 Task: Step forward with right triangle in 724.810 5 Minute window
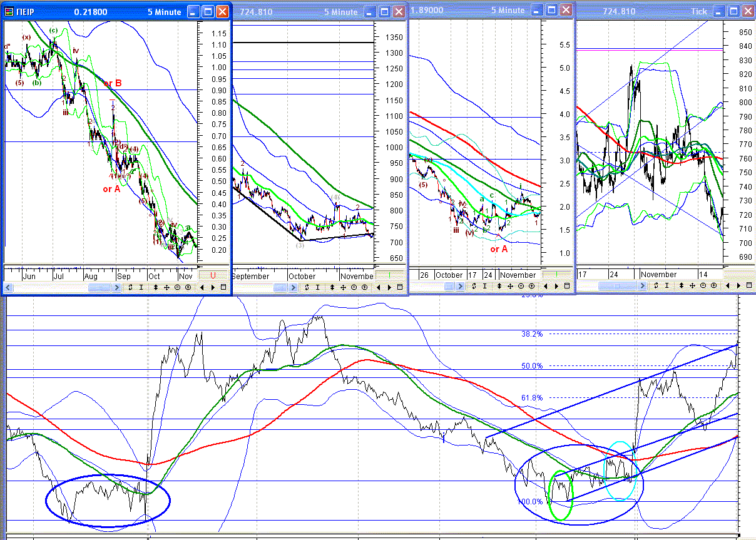point(390,287)
